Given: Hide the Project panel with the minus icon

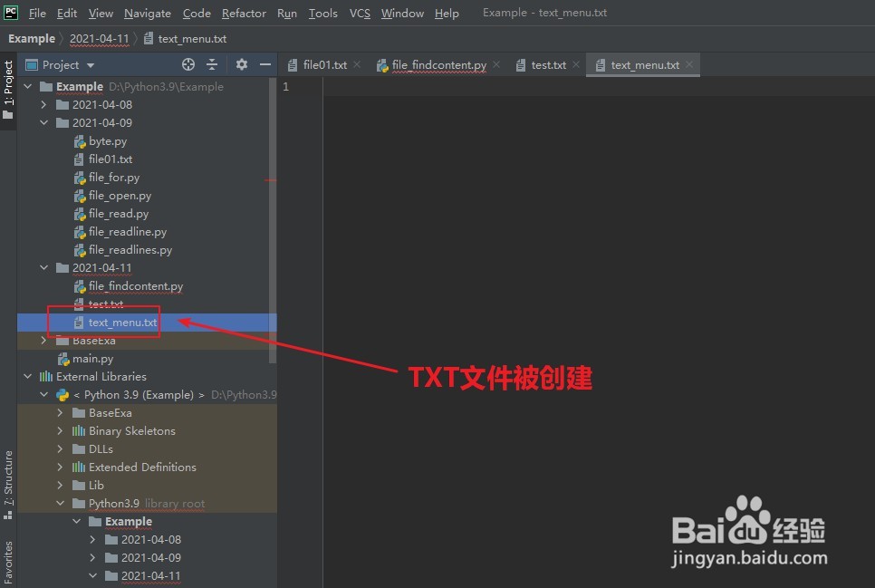Looking at the screenshot, I should pyautogui.click(x=264, y=64).
